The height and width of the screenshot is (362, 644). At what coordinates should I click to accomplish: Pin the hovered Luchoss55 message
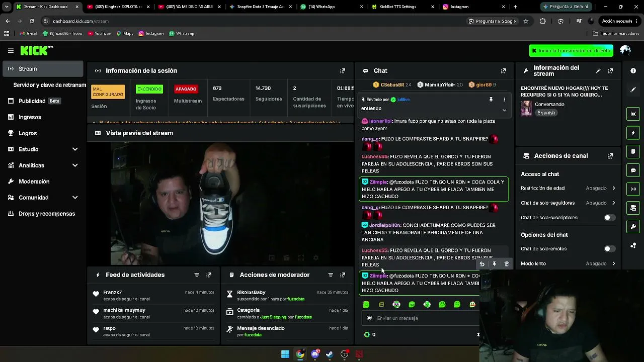[x=494, y=264]
